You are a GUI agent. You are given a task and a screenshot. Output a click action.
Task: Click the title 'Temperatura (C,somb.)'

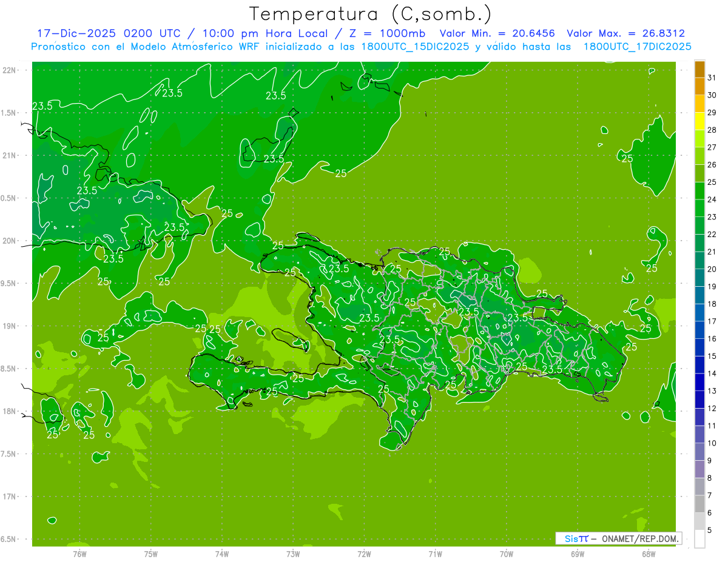pyautogui.click(x=370, y=14)
